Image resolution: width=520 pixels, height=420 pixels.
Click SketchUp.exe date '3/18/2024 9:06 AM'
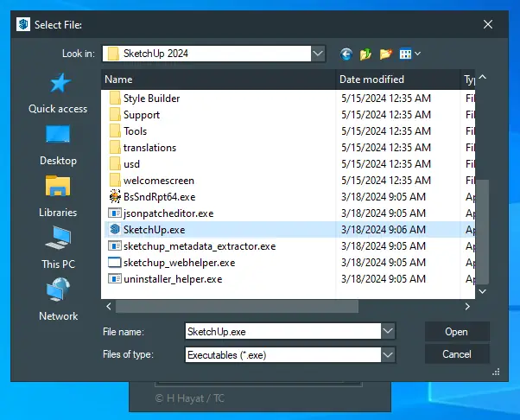(384, 230)
